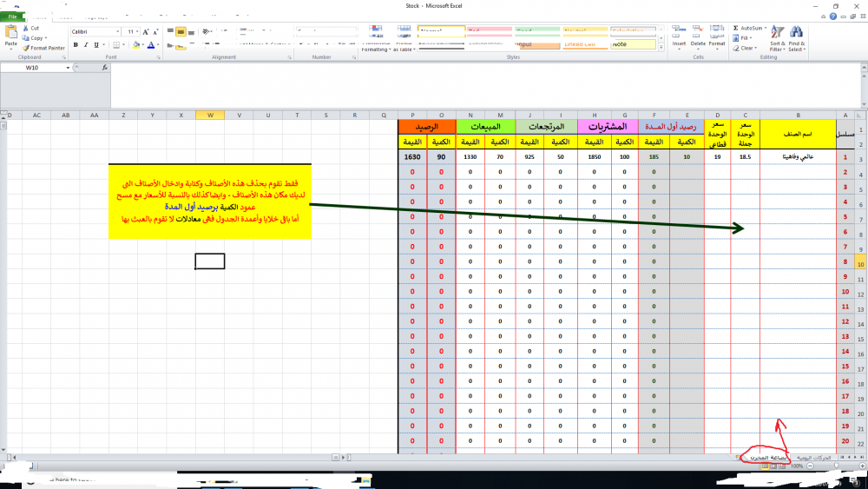This screenshot has height=489, width=868.
Task: Switch to Normal view icon
Action: (x=765, y=466)
